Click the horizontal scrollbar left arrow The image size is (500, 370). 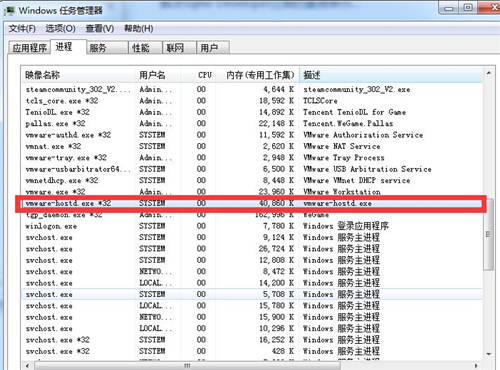(x=27, y=366)
